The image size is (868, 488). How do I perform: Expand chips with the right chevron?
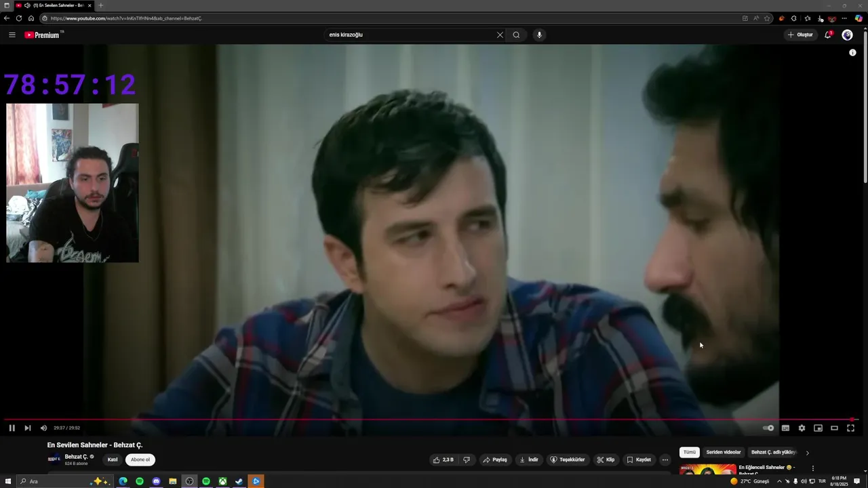(x=807, y=453)
